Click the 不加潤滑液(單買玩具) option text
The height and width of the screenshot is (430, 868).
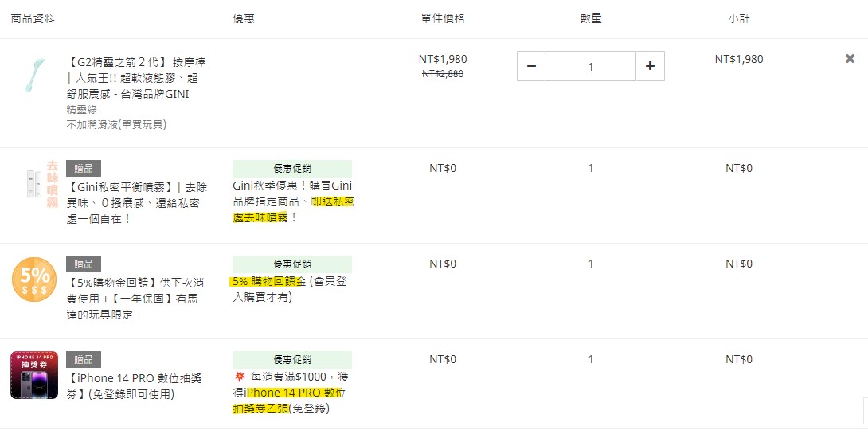(116, 124)
